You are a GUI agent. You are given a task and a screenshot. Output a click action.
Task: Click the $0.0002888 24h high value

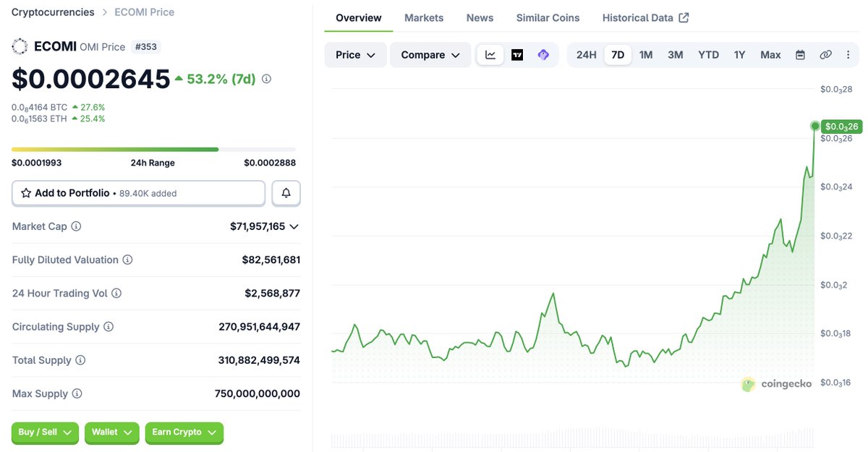270,163
